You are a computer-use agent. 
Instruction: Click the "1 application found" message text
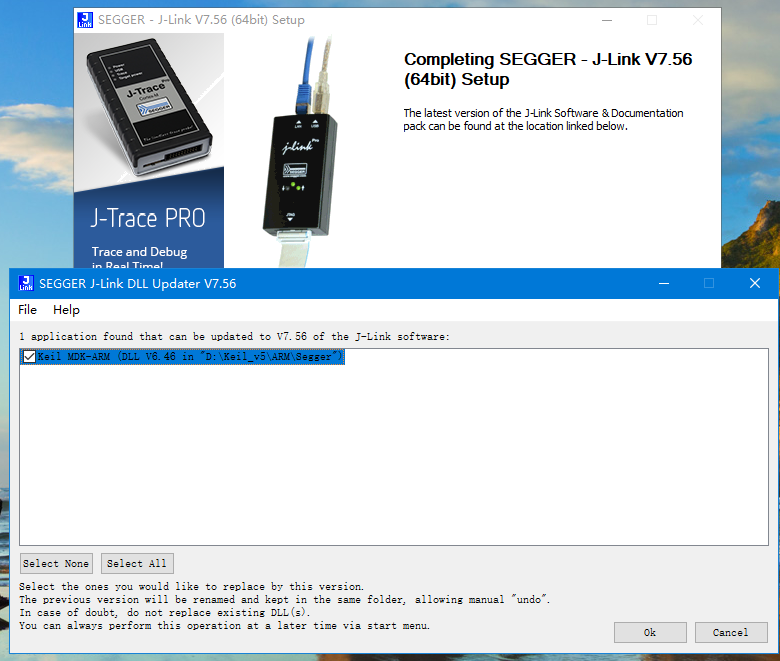coord(234,337)
